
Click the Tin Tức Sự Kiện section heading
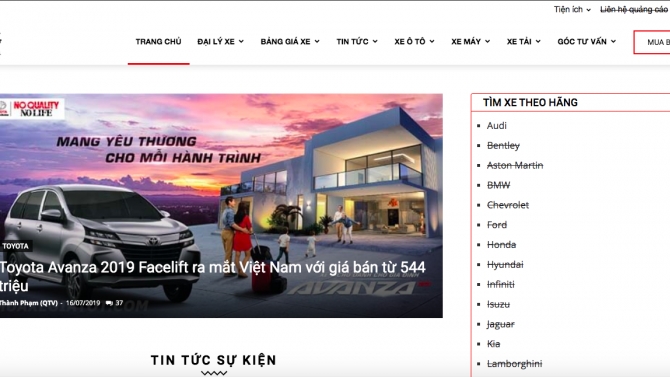(x=214, y=360)
